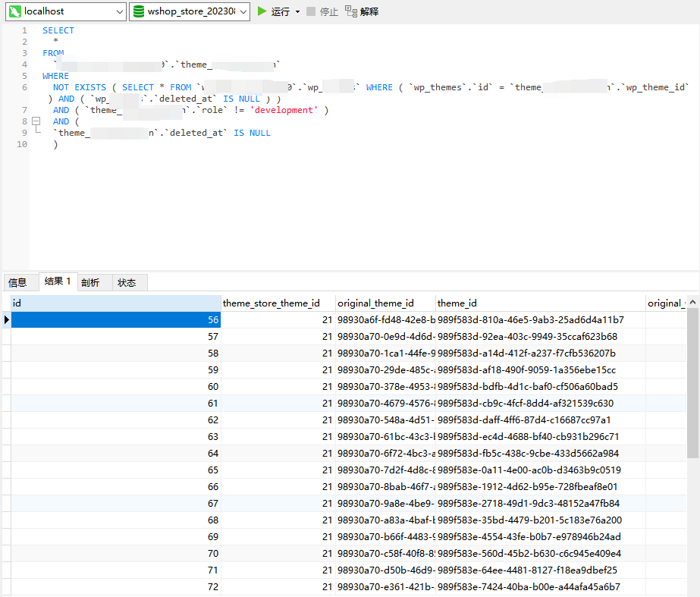Image resolution: width=700 pixels, height=597 pixels.
Task: Open the localhost connection dropdown
Action: (x=119, y=11)
